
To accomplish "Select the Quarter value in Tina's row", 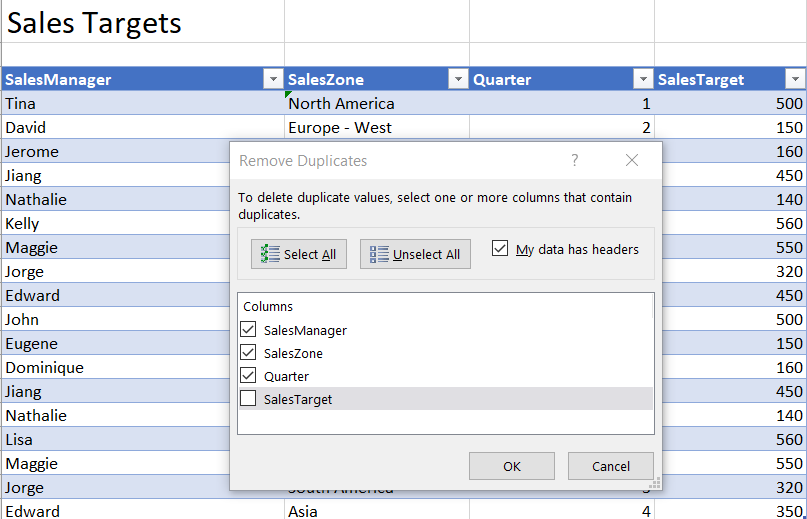I will tap(562, 103).
